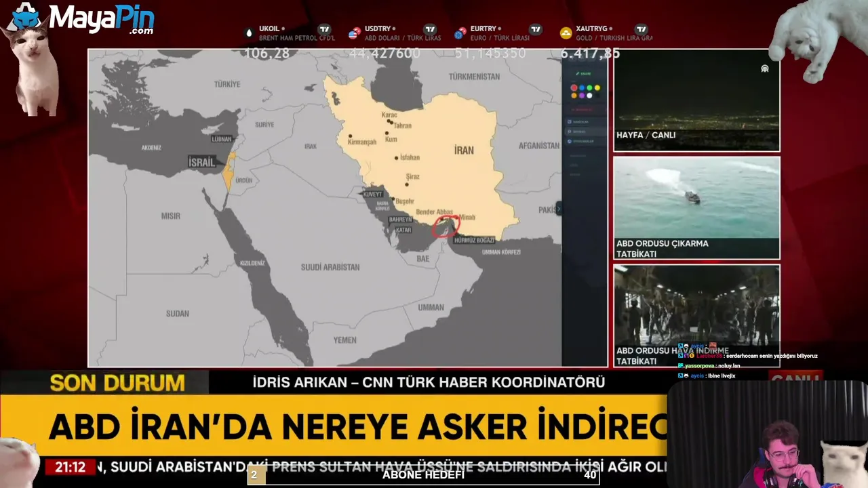
Task: Open ABD Ordusu Çıkarma Tatbikatı feed
Action: coord(696,208)
